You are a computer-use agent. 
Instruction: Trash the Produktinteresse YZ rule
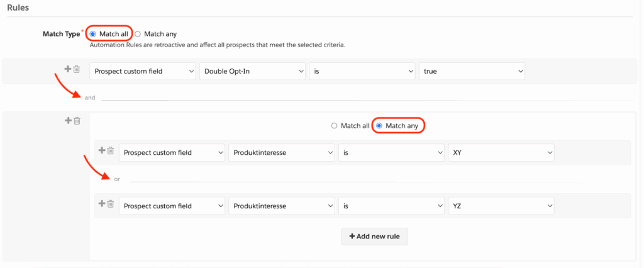tap(110, 203)
